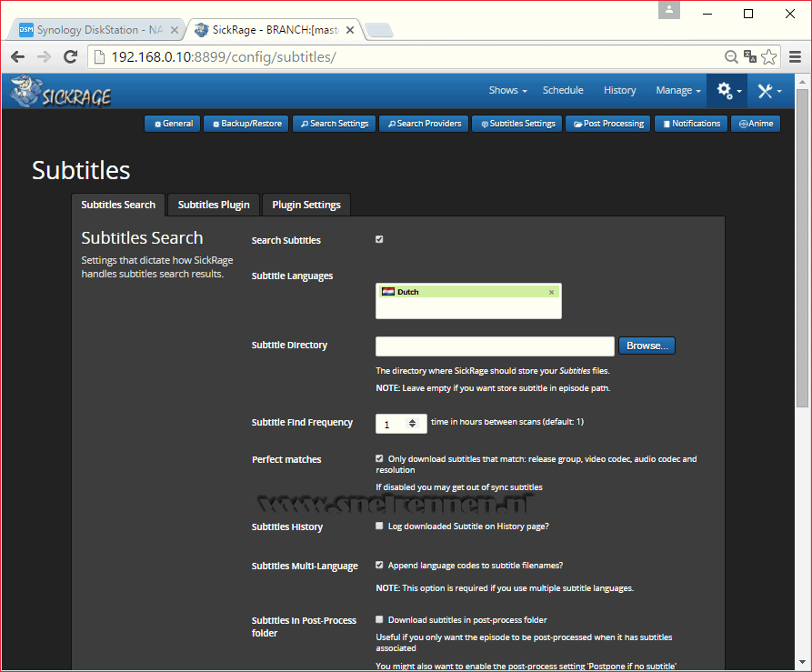
Task: Open the Schedule page
Action: point(563,90)
